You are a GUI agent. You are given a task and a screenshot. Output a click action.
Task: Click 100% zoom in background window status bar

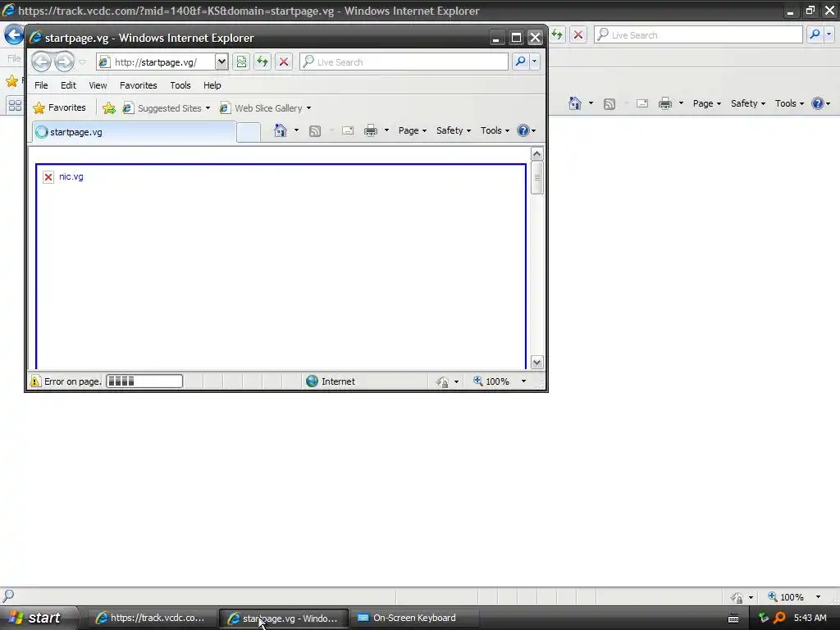click(x=786, y=597)
